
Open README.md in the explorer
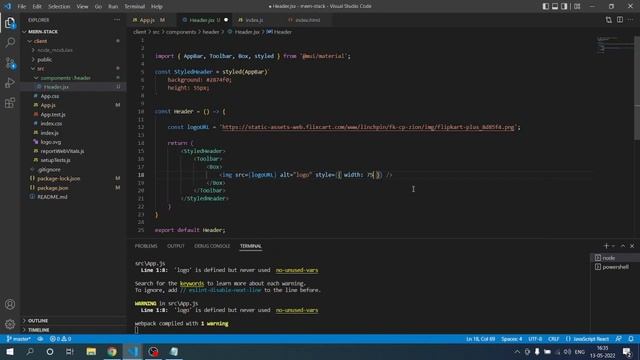tap(52, 197)
